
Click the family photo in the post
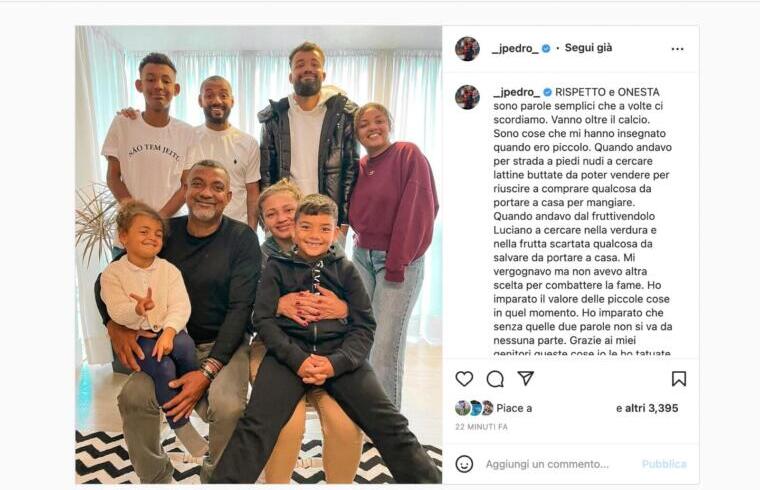pos(258,254)
